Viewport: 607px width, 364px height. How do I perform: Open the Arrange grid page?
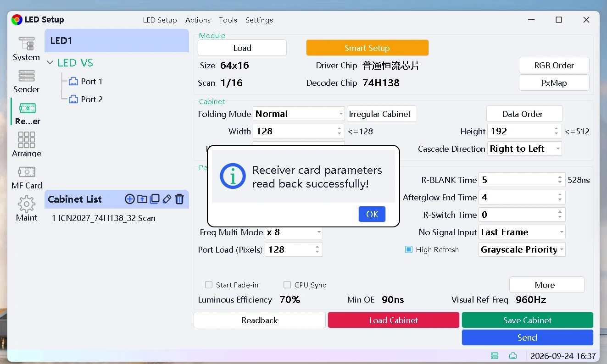pos(26,144)
